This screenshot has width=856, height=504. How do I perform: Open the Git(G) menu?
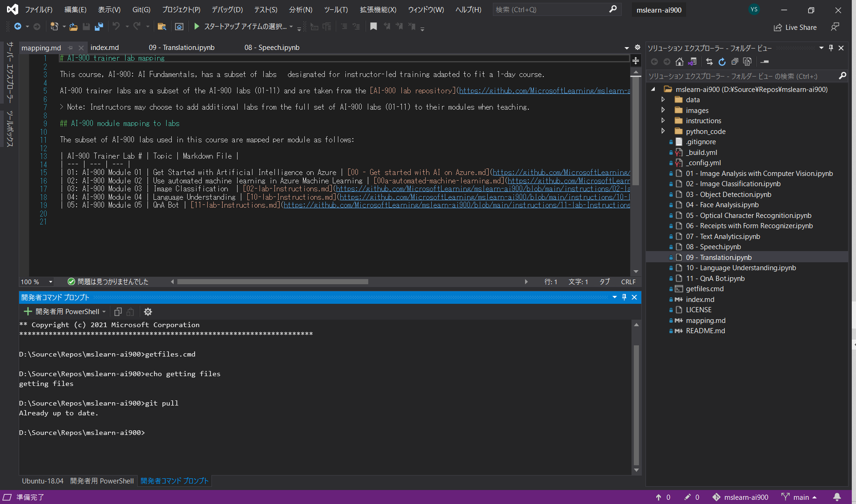(141, 9)
